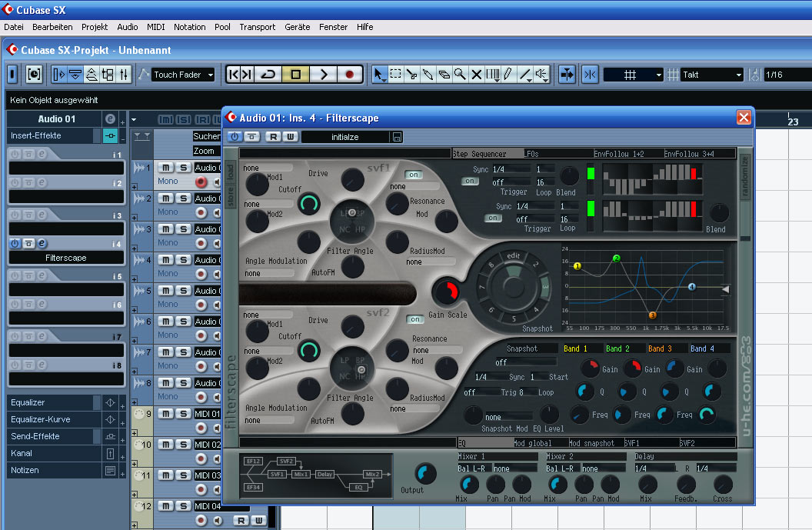Click the yellow EQ node 1 in graph

(x=577, y=266)
